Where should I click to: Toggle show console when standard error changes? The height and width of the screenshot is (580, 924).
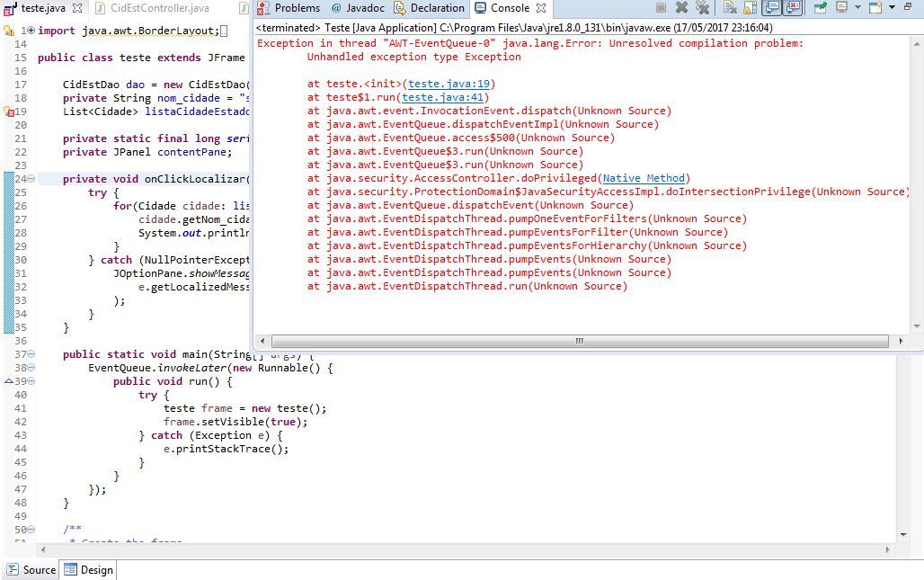793,8
